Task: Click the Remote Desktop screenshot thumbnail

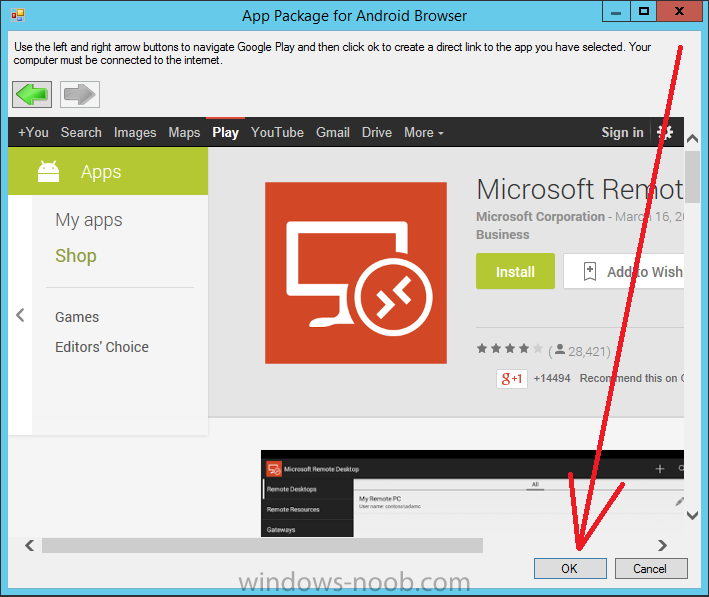Action: tap(472, 493)
